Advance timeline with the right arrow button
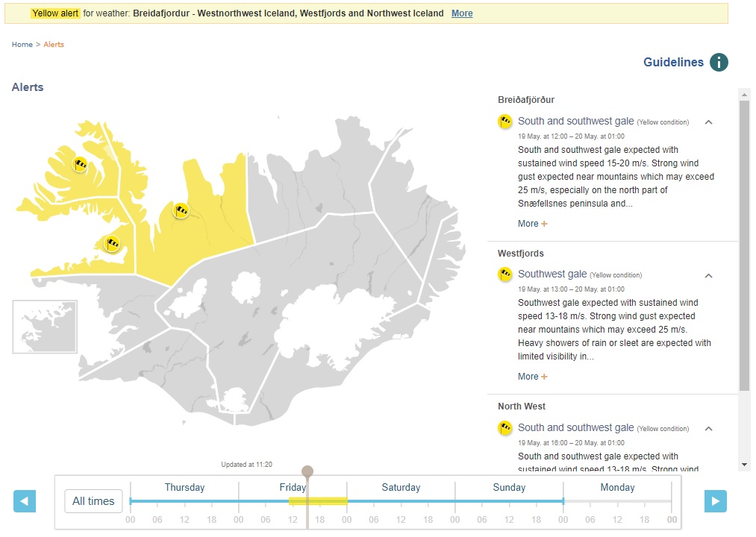 [x=715, y=501]
